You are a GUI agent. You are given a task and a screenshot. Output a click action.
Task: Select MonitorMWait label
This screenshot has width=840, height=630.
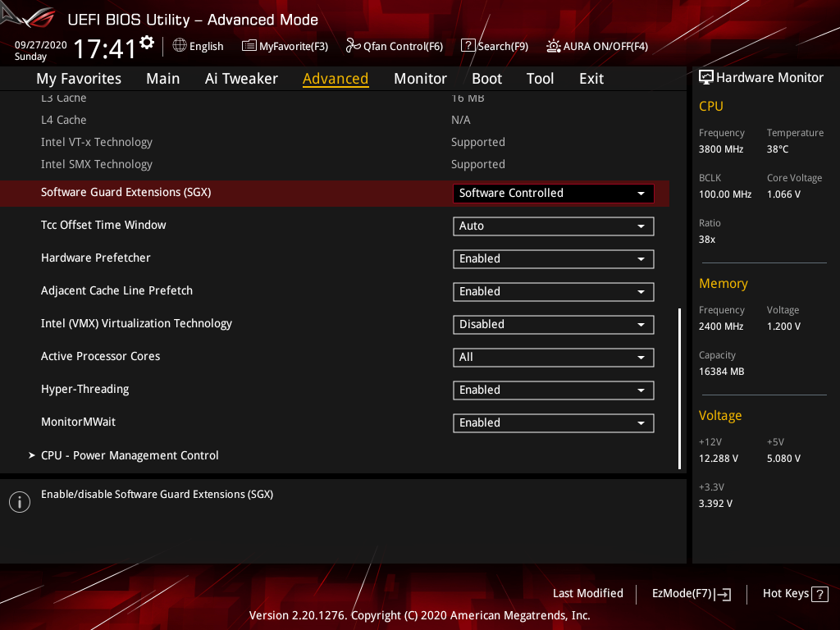pos(78,422)
